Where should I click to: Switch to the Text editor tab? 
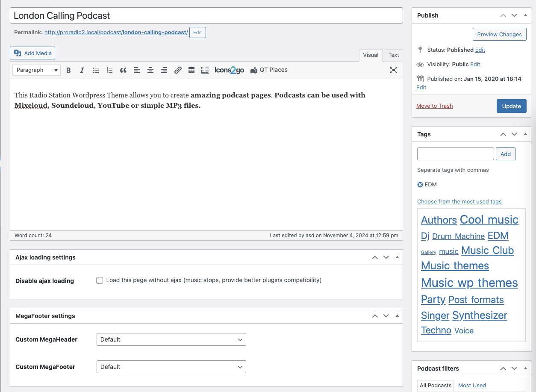point(394,55)
